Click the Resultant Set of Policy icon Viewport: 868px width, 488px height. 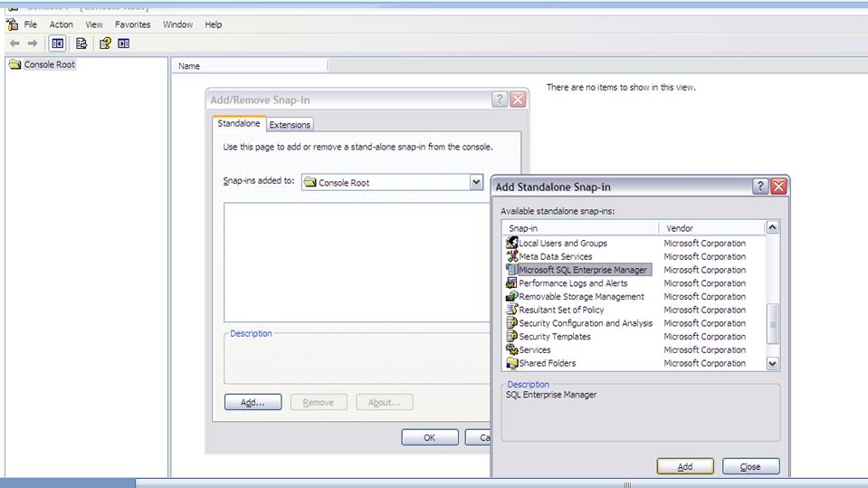coord(512,309)
